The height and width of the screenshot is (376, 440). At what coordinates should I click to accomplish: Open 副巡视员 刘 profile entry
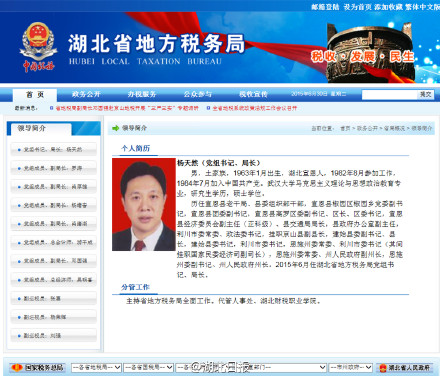[x=54, y=335]
